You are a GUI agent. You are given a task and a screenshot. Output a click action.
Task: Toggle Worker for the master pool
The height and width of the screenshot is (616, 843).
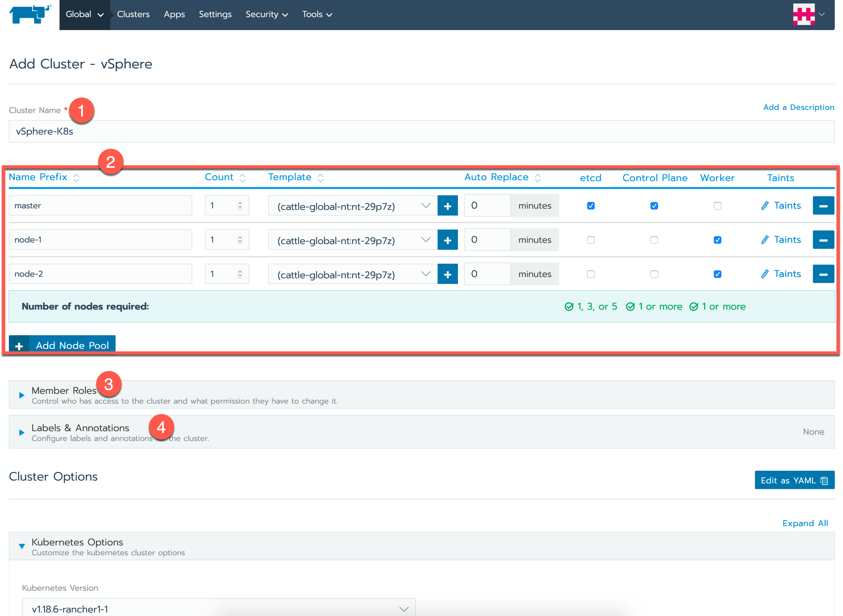717,206
